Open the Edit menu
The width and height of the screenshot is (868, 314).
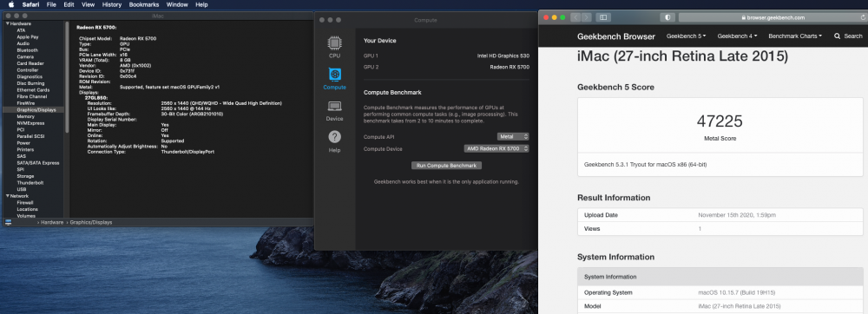69,4
